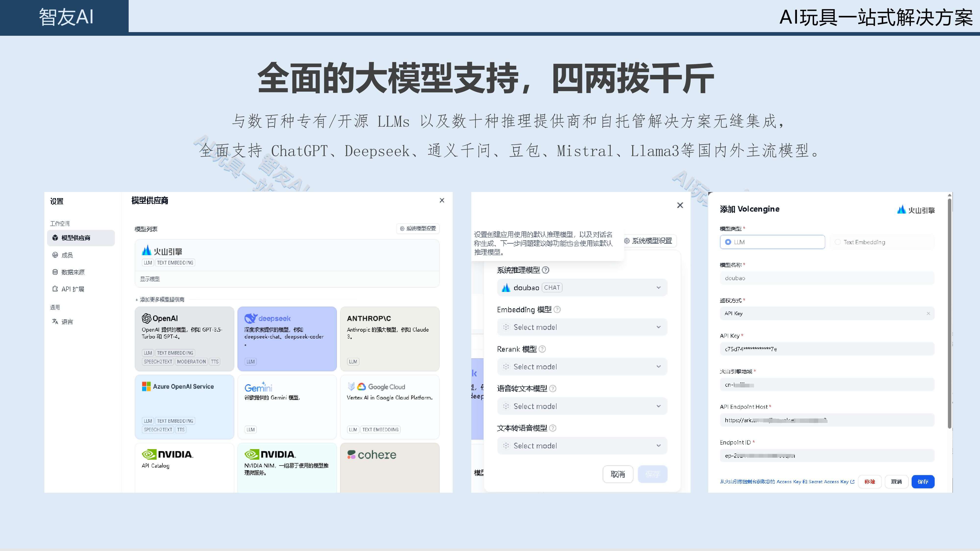This screenshot has width=980, height=551.
Task: Click the 火山引擎 logo in model list
Action: 162,251
